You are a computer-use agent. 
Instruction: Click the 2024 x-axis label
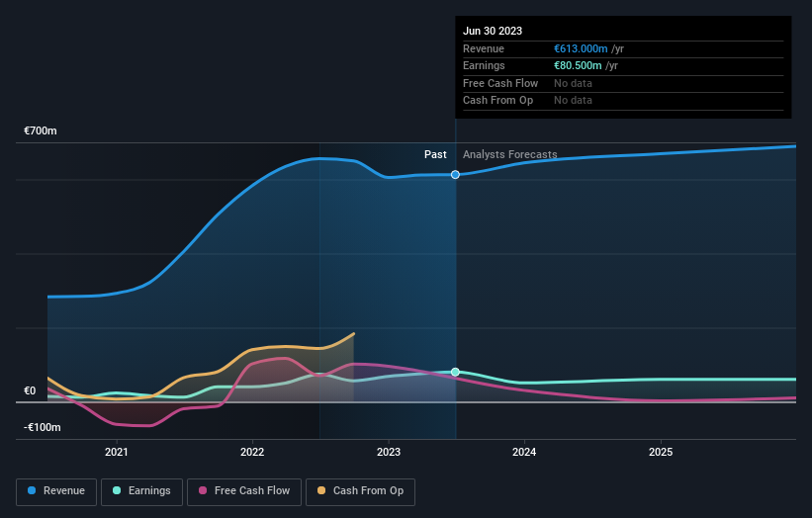524,453
